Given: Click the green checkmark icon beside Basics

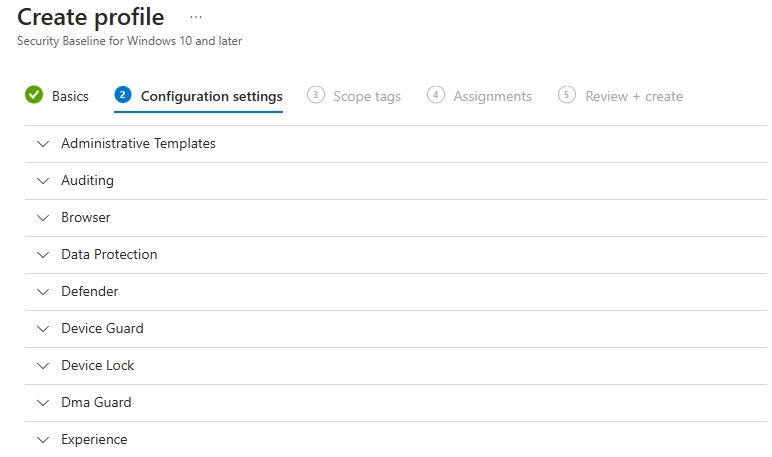Looking at the screenshot, I should pyautogui.click(x=34, y=96).
